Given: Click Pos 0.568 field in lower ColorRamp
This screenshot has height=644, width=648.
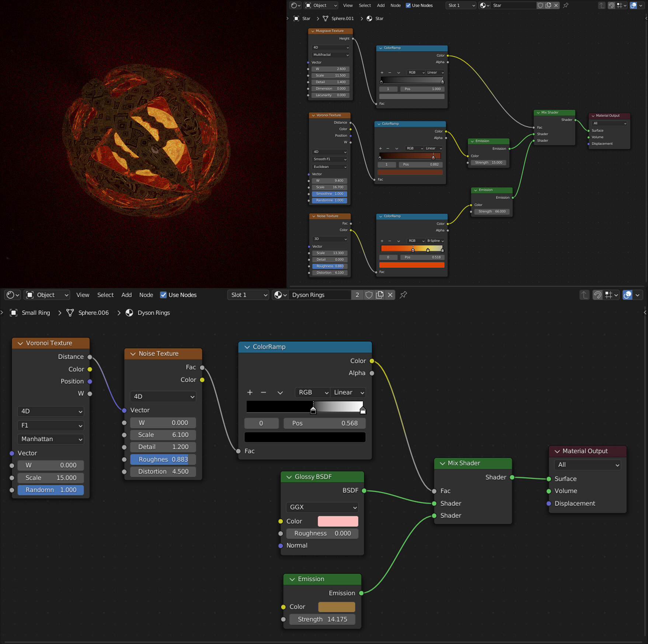Looking at the screenshot, I should (x=325, y=423).
